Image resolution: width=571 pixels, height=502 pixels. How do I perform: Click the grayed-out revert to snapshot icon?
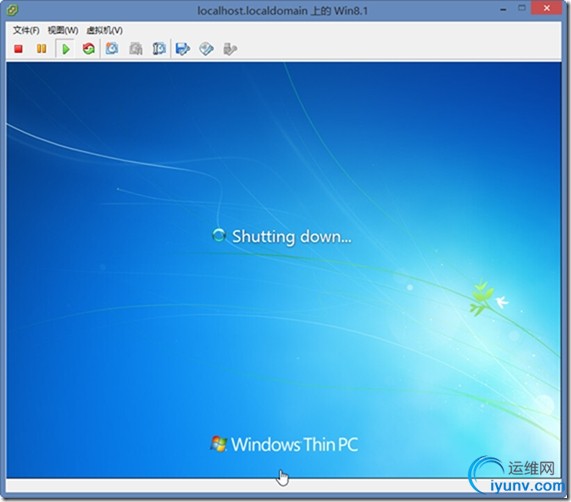click(135, 49)
